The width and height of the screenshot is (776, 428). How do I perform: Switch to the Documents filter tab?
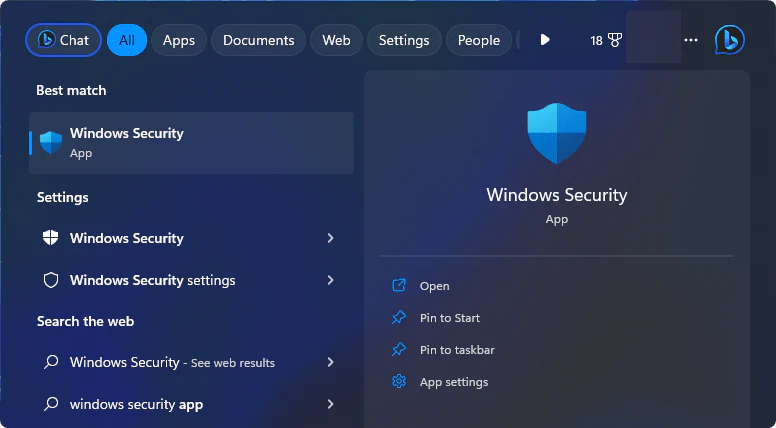click(258, 40)
